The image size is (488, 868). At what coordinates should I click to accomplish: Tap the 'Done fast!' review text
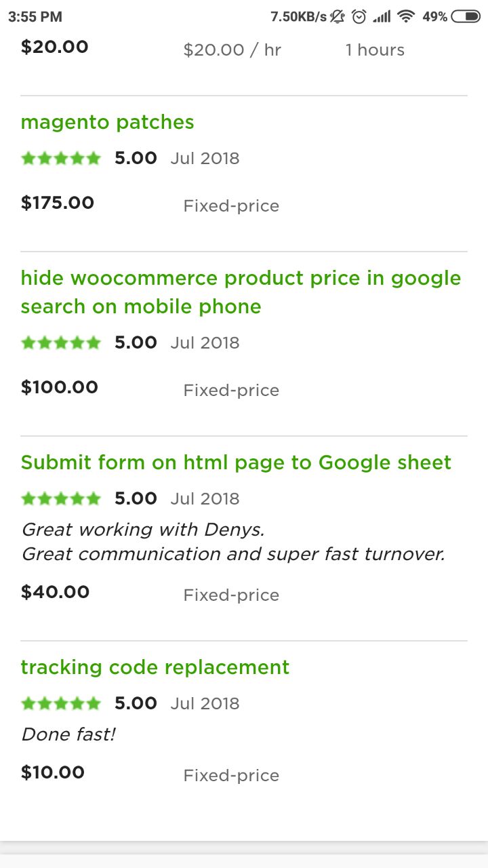(68, 734)
